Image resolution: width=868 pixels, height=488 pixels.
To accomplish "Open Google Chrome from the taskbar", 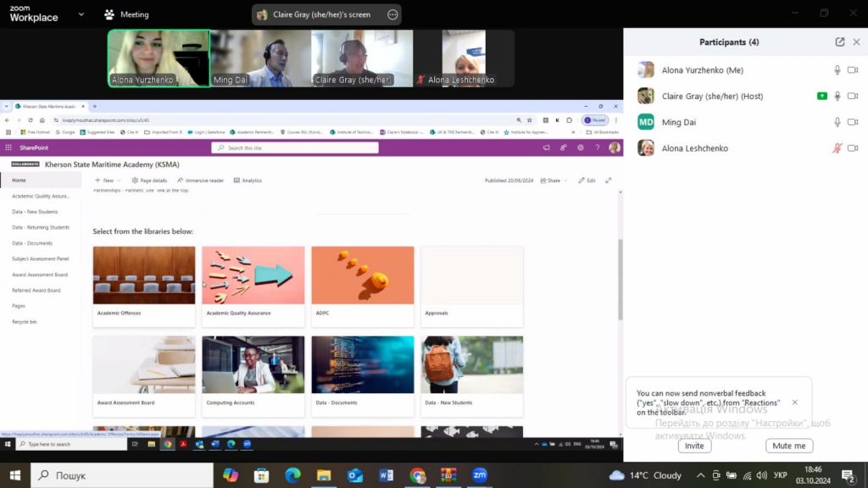I will click(x=417, y=475).
